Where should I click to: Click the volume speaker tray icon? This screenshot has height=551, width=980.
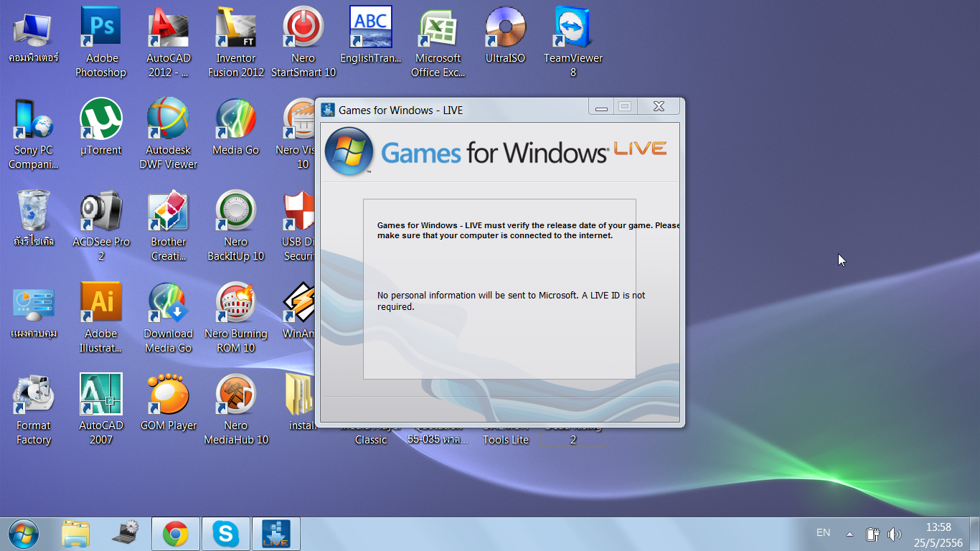click(894, 534)
